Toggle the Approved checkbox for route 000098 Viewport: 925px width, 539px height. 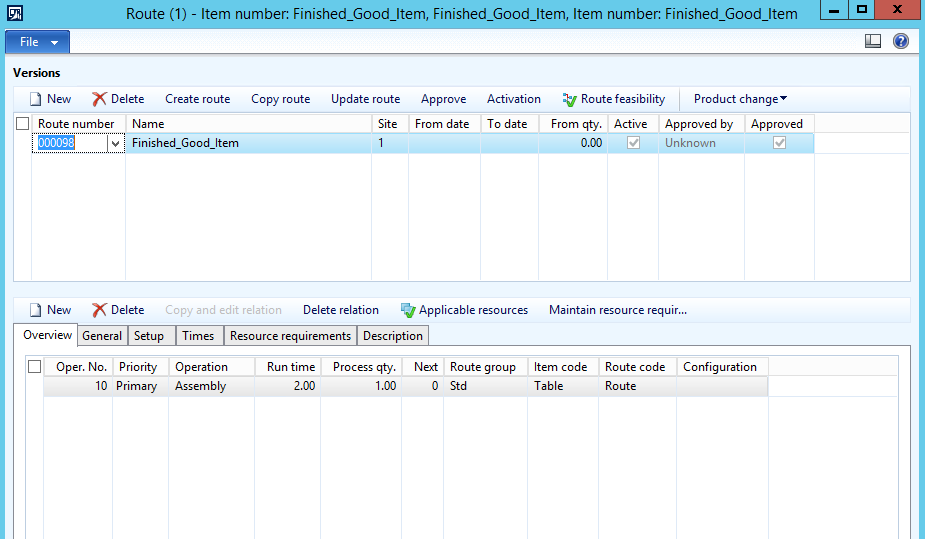780,143
